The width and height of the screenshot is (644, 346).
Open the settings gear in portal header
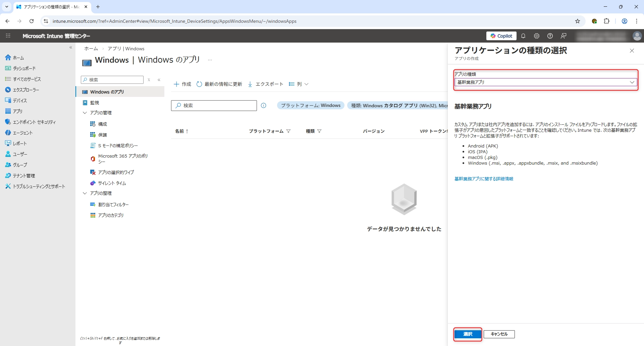(537, 36)
